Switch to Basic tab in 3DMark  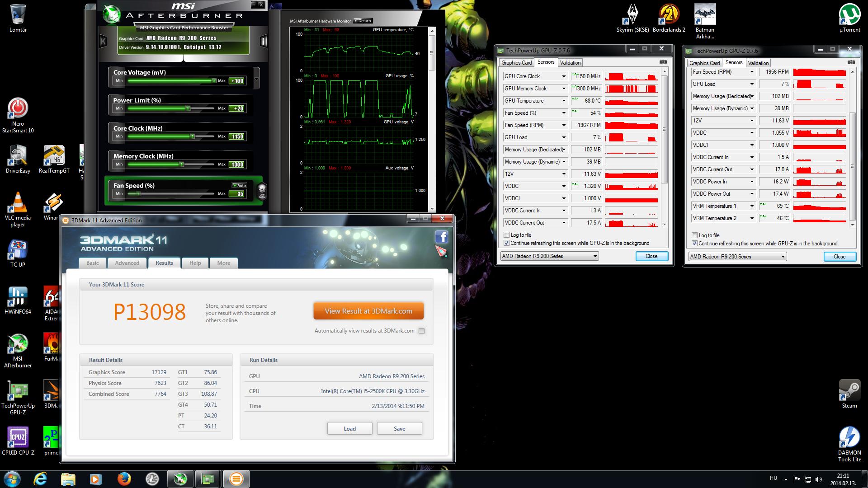(93, 263)
